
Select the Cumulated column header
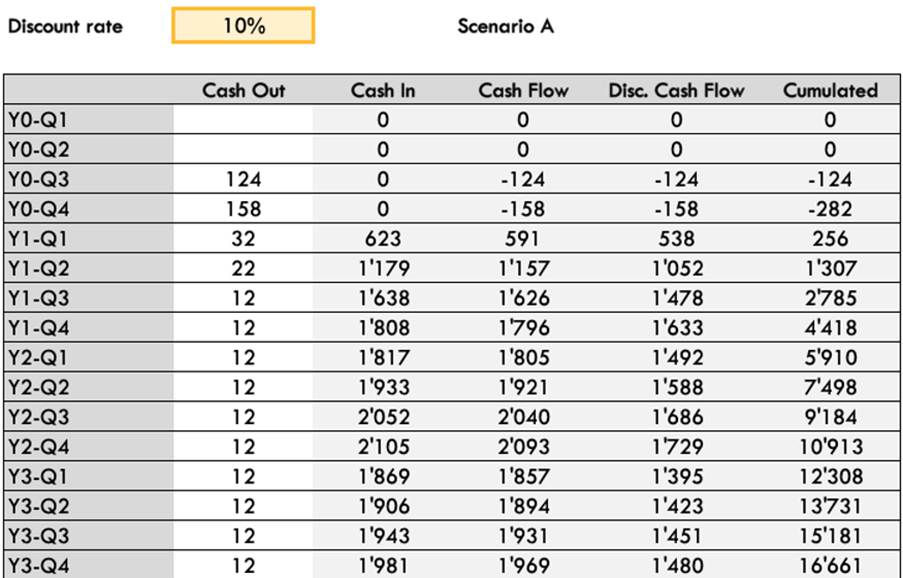click(830, 90)
